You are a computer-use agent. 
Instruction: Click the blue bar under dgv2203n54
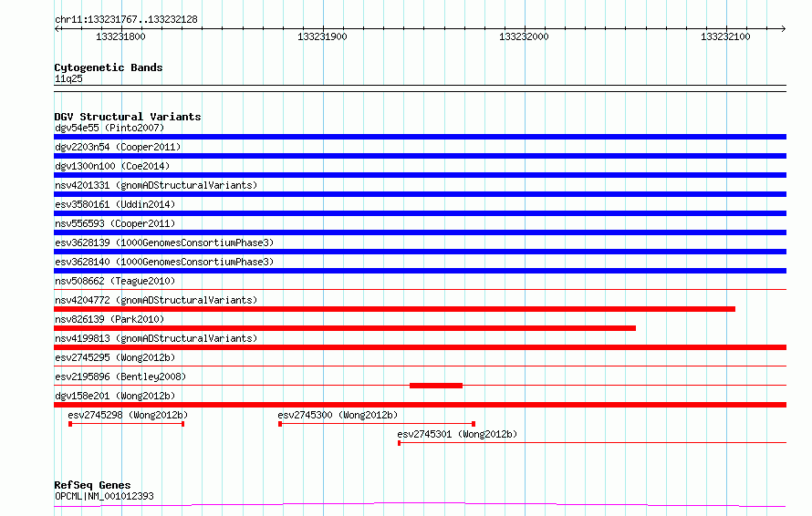pos(420,156)
